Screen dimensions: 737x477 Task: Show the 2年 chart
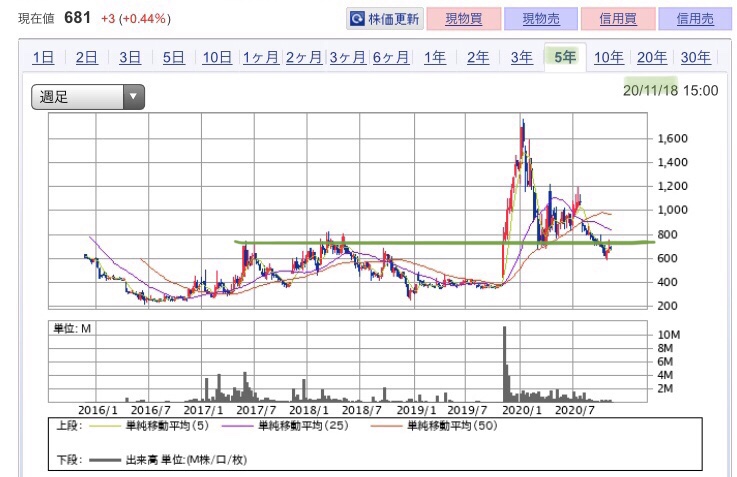478,57
